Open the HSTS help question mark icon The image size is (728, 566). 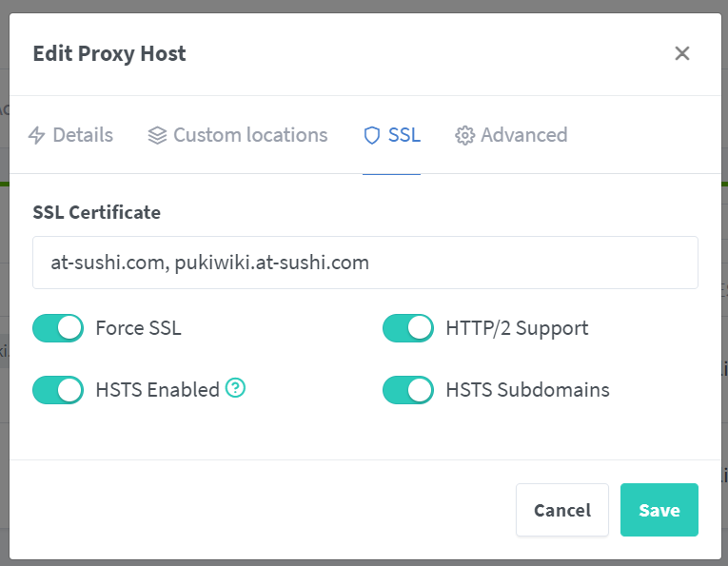tap(235, 388)
